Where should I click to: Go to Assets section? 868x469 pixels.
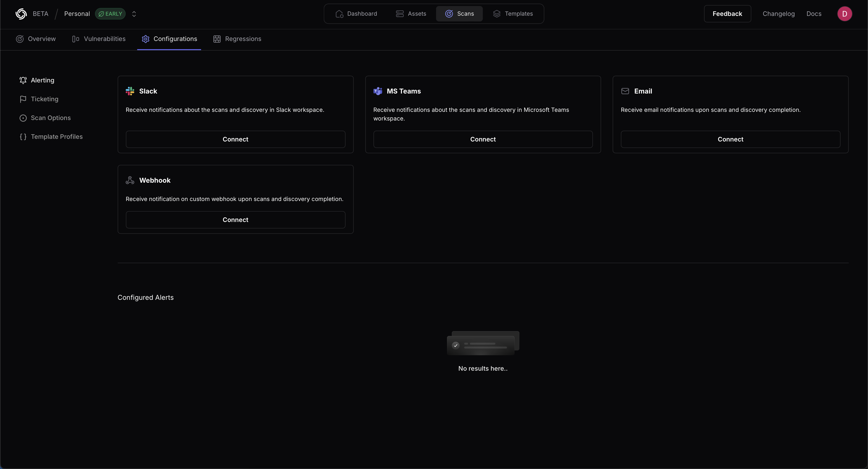pyautogui.click(x=411, y=14)
